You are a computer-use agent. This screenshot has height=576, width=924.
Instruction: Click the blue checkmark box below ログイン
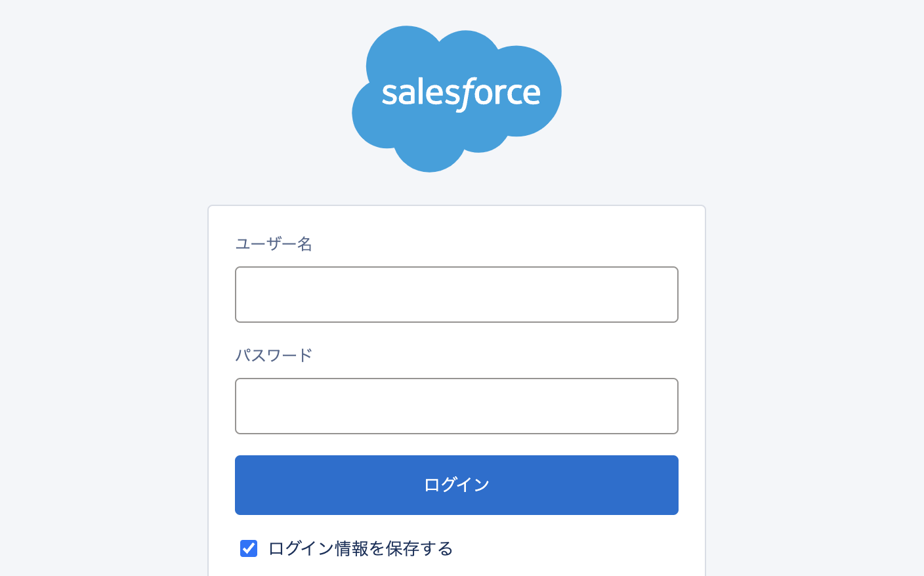click(x=249, y=548)
